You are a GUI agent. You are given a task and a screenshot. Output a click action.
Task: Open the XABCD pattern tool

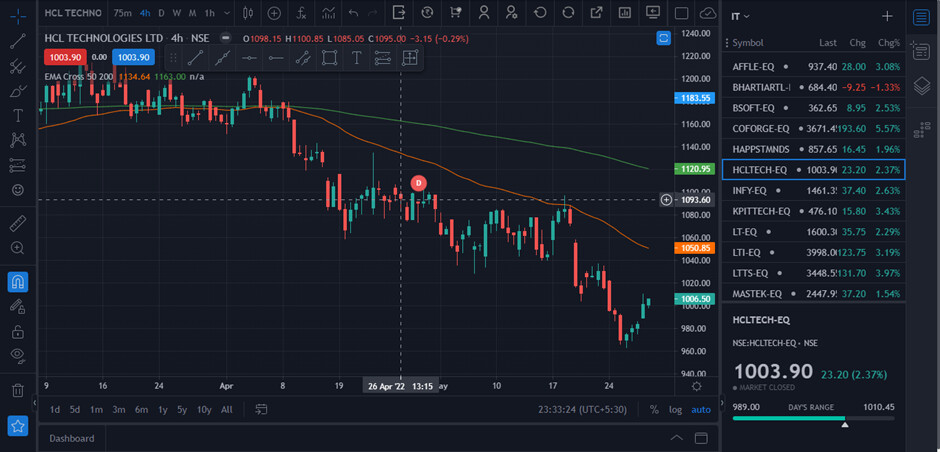[x=18, y=140]
